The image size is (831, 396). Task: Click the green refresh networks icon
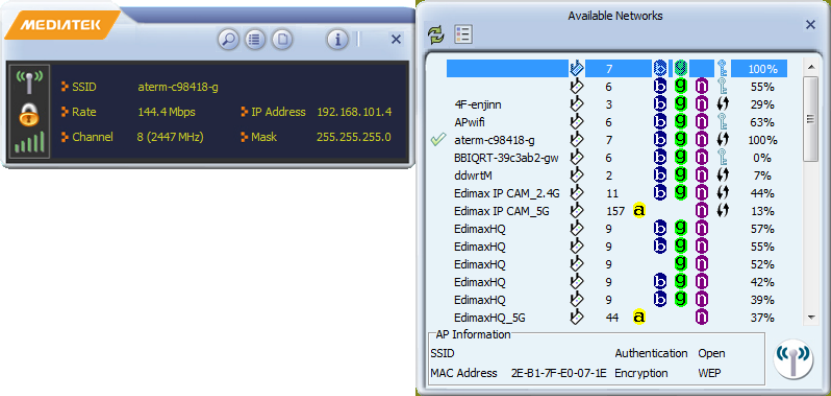436,34
